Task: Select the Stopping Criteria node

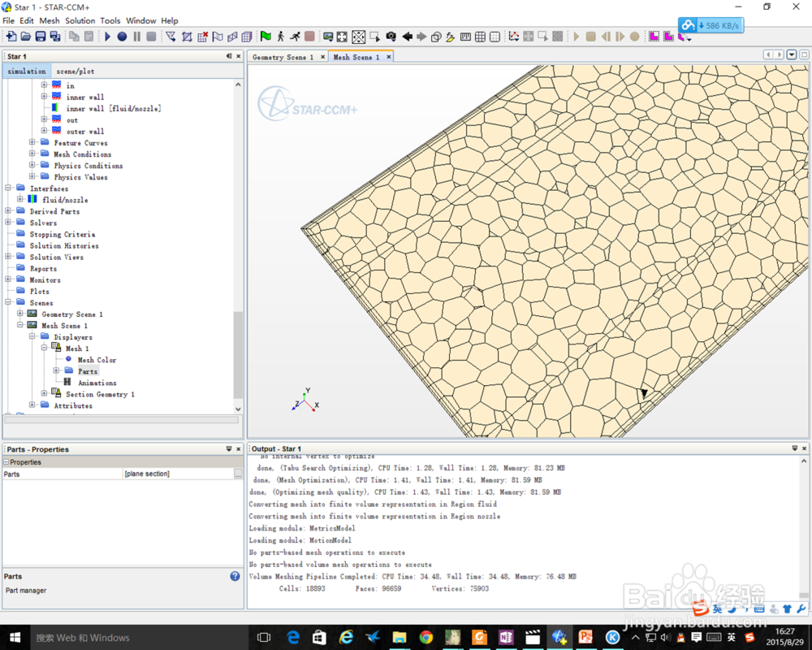Action: click(x=63, y=234)
